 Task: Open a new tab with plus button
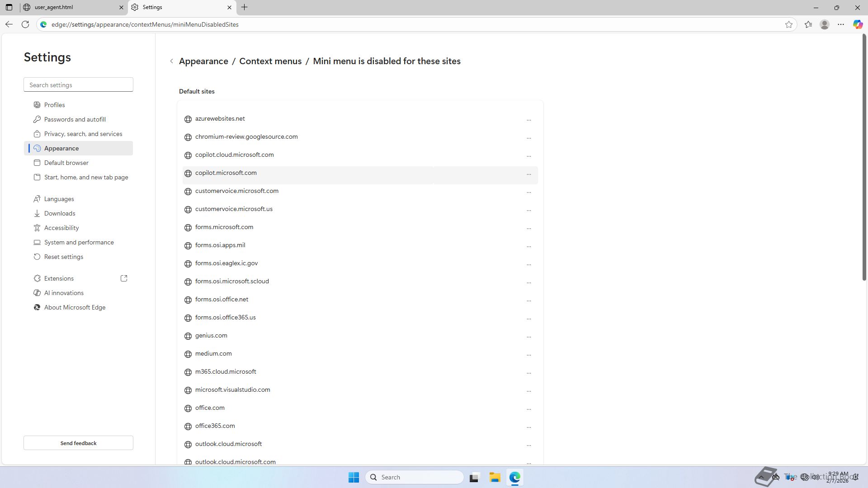244,7
